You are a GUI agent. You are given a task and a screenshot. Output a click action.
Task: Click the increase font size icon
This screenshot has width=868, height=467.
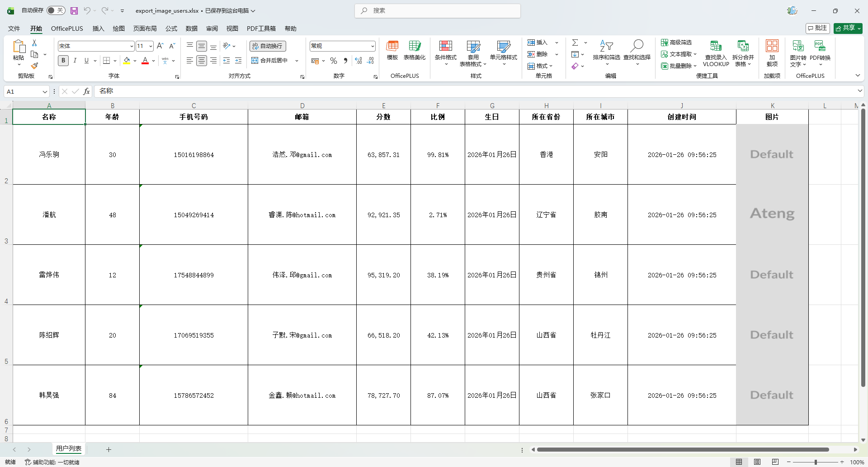point(160,46)
